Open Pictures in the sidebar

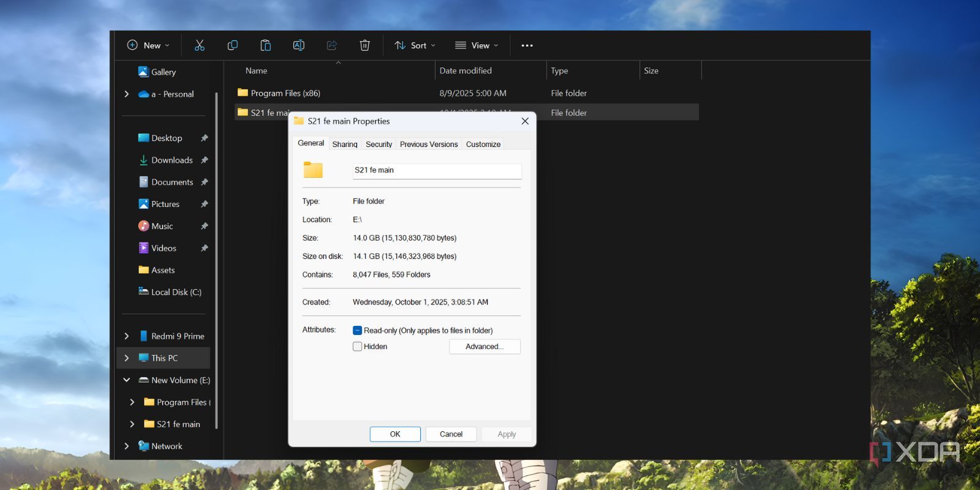(159, 204)
